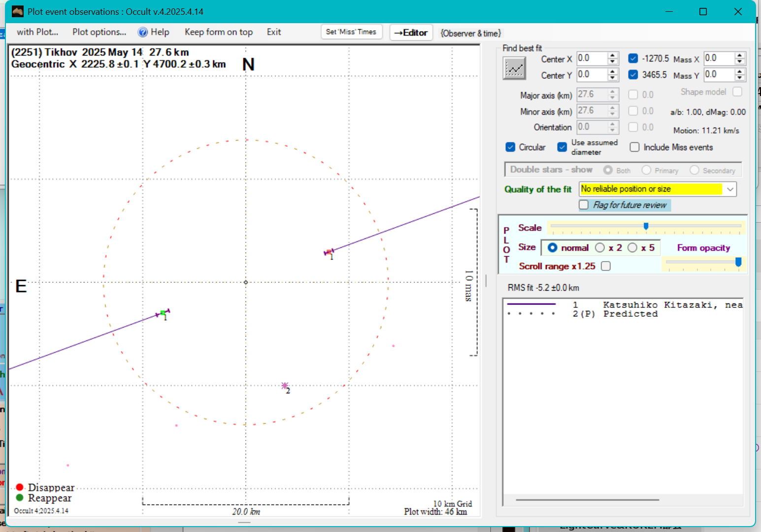Screen dimensions: 761x532
Task: Decrease Mass Y with down arrow
Action: [740, 78]
